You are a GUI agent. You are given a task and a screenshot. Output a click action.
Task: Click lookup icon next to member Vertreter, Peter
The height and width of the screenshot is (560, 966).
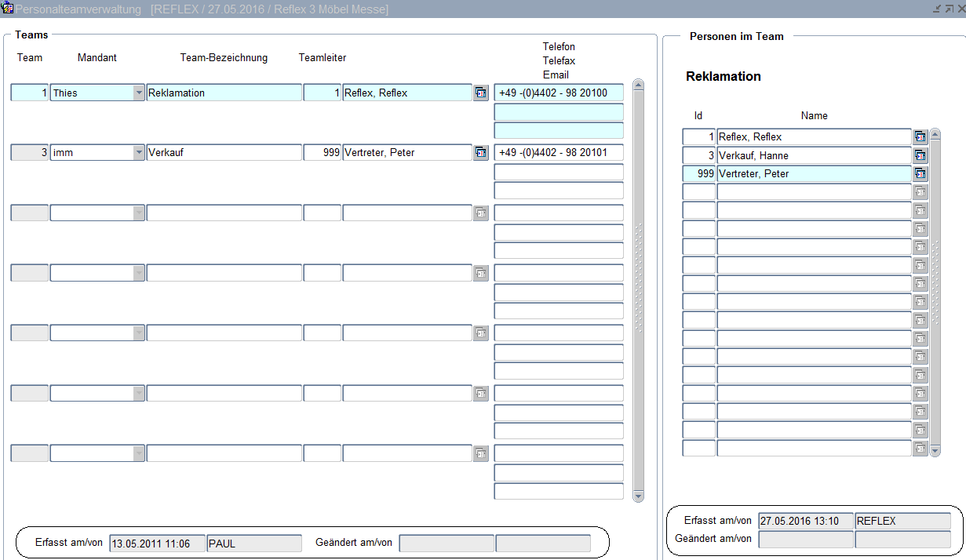pyautogui.click(x=920, y=174)
